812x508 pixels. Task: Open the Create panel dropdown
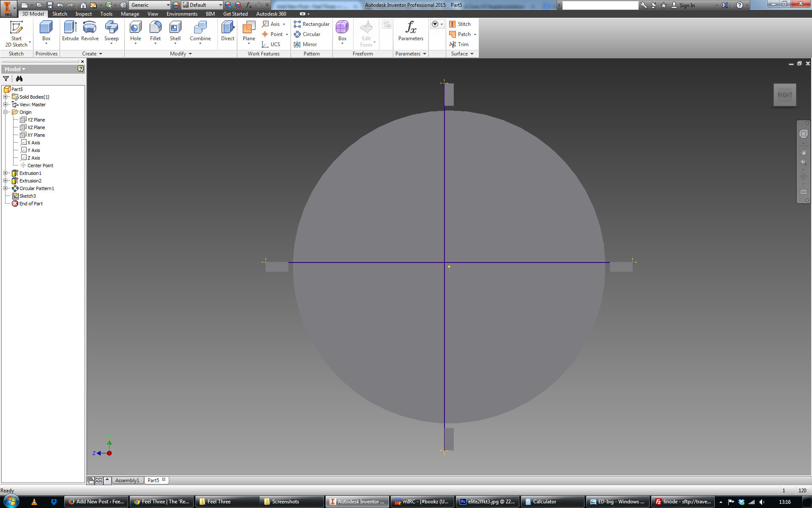92,54
